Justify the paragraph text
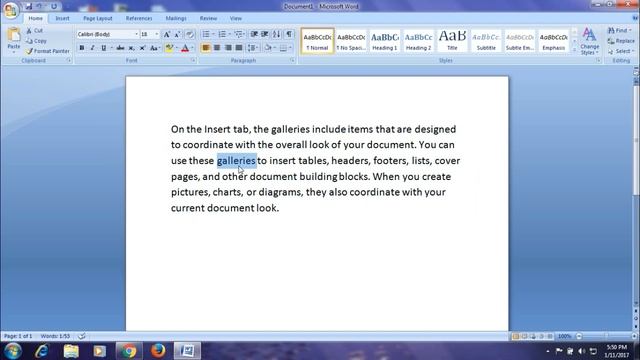The width and height of the screenshot is (640, 360). [x=239, y=48]
